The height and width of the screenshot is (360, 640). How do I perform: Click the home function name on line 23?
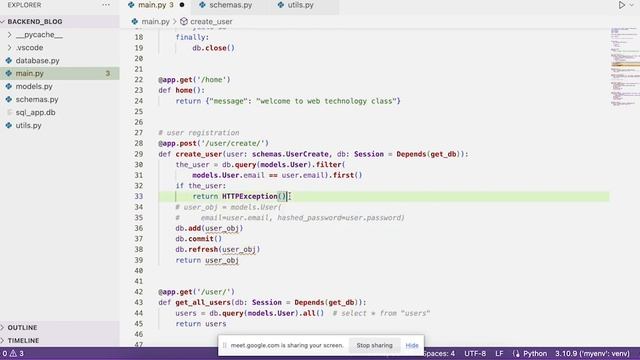pos(184,90)
